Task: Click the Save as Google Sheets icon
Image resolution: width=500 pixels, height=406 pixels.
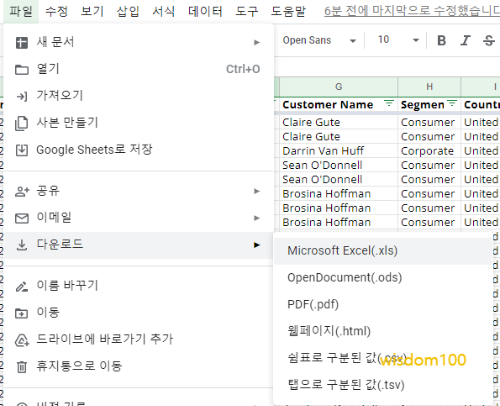Action: (x=22, y=150)
